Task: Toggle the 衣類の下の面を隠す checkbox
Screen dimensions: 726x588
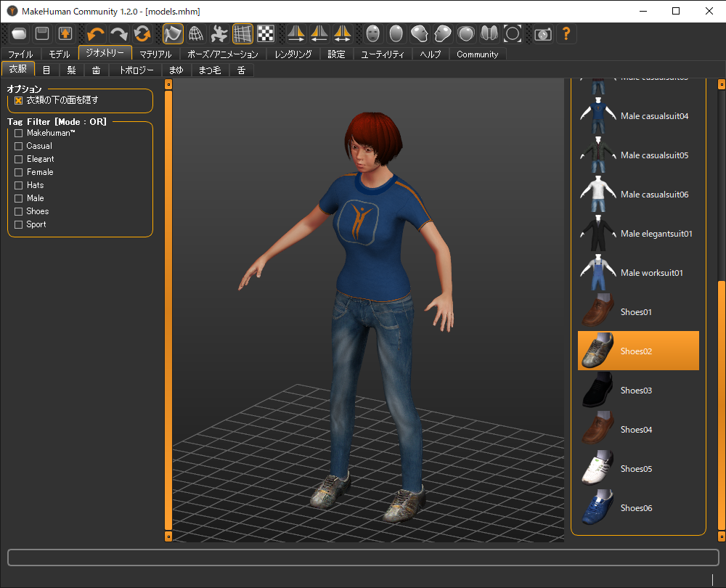Action: [x=19, y=100]
